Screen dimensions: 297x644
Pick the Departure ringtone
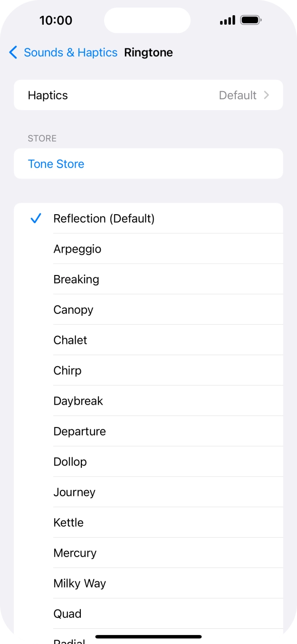(x=80, y=431)
